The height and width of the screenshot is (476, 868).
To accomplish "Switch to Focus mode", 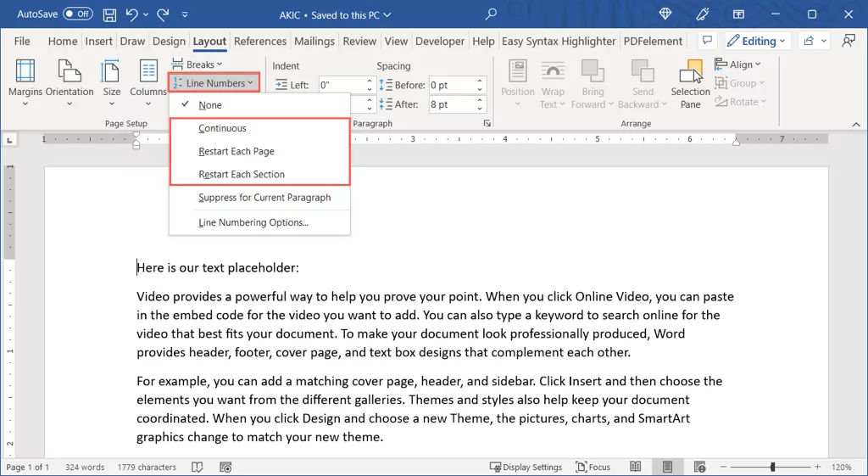I will (x=593, y=468).
